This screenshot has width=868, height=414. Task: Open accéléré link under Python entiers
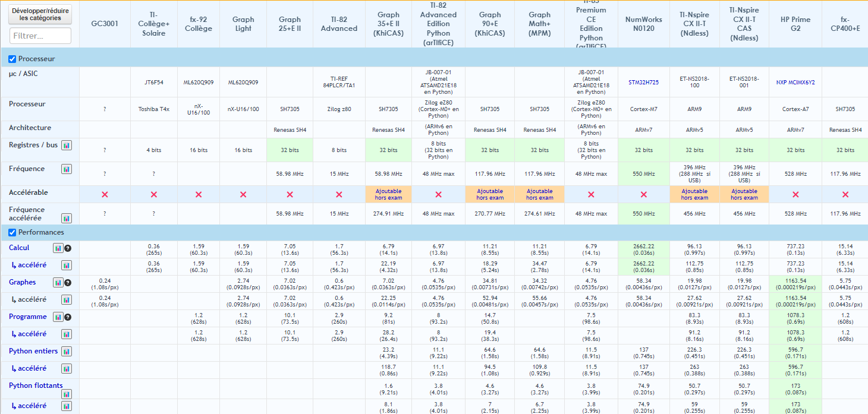tap(29, 368)
